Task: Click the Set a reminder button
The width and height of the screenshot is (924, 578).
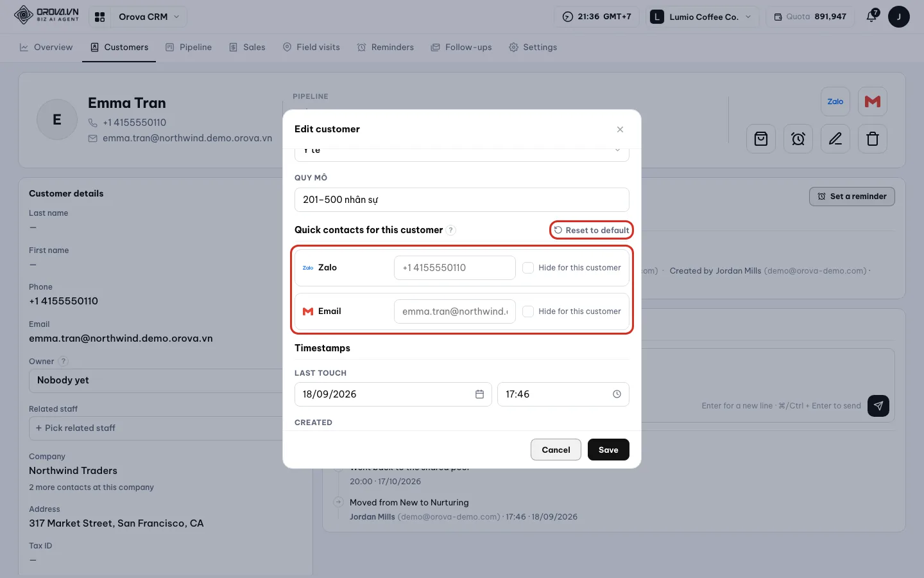Action: point(852,197)
